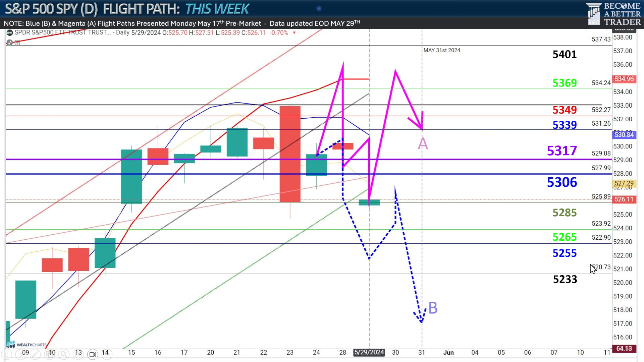Click the overlapping pages copy icon

click(50, 354)
